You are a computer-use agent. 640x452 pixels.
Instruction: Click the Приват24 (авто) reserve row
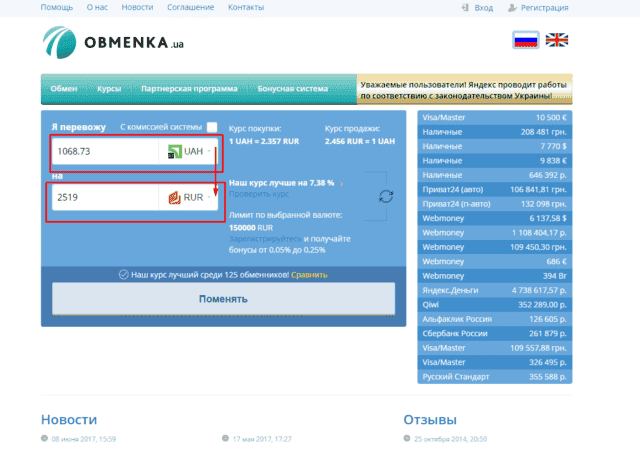(x=495, y=189)
